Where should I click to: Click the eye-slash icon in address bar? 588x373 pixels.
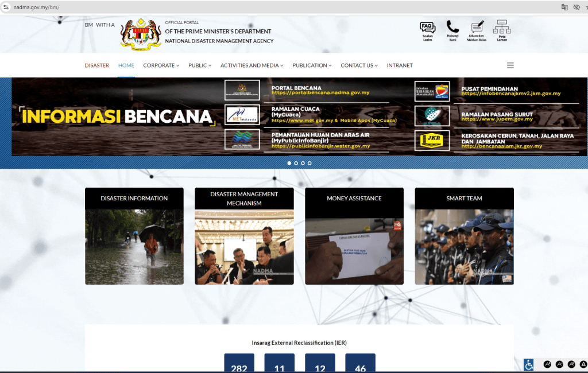tap(577, 7)
